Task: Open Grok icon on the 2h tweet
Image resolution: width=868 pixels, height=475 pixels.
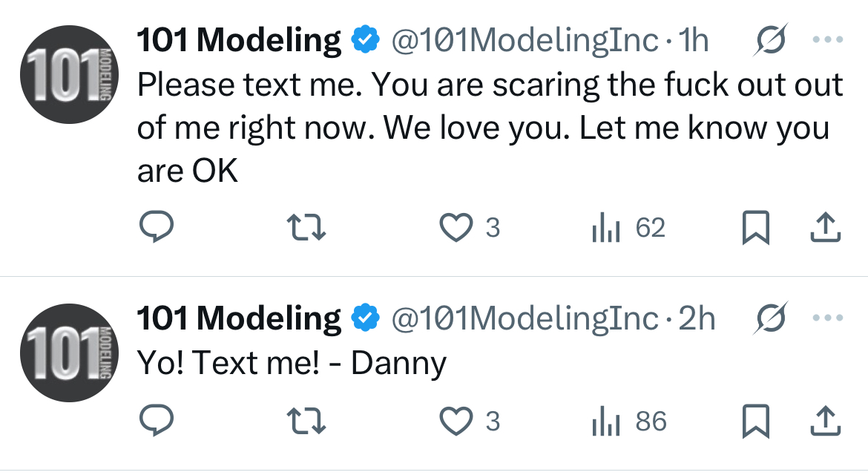Action: [x=770, y=318]
